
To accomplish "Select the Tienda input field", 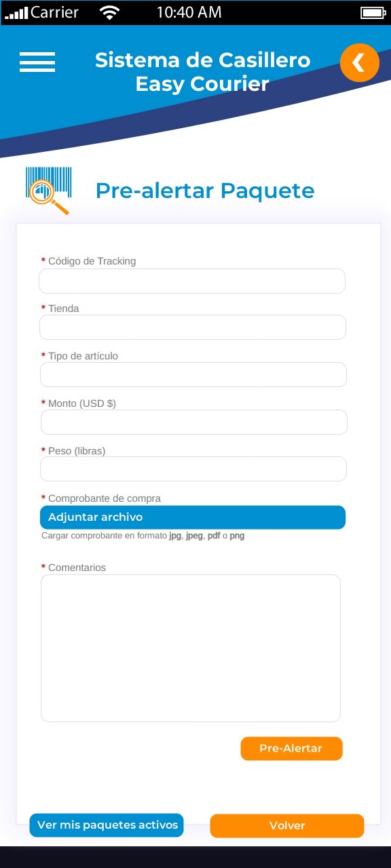I will 193,327.
